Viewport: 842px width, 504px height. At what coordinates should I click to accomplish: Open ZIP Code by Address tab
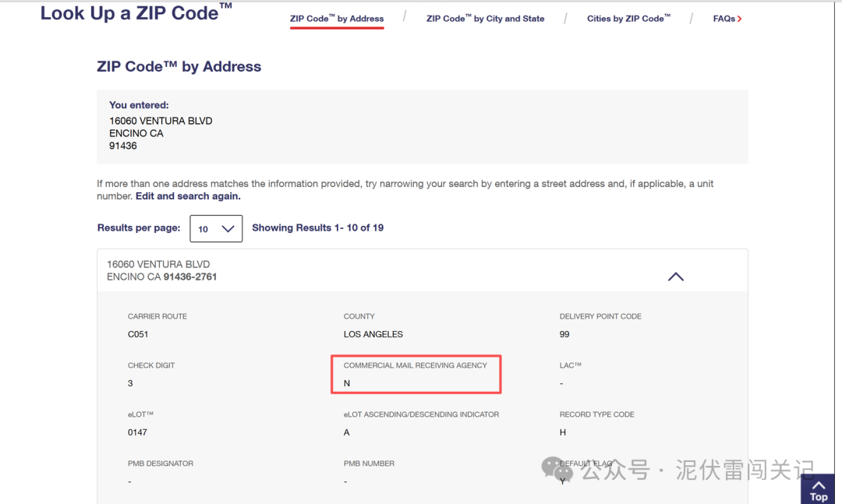[337, 19]
